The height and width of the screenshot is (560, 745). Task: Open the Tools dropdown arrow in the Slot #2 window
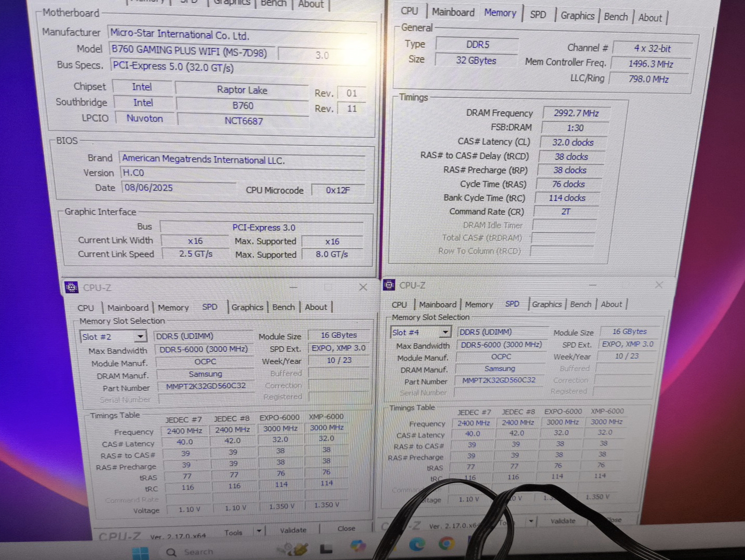tap(259, 531)
